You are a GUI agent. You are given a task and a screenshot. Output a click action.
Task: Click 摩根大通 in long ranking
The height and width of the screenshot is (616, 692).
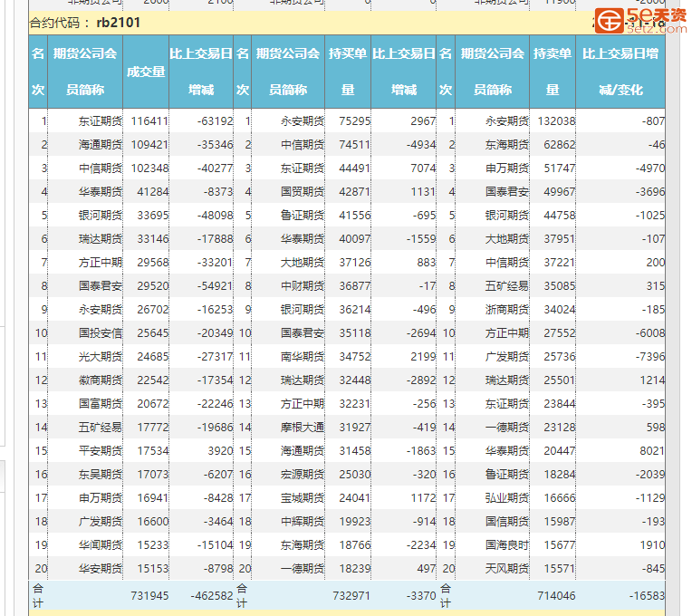[303, 428]
